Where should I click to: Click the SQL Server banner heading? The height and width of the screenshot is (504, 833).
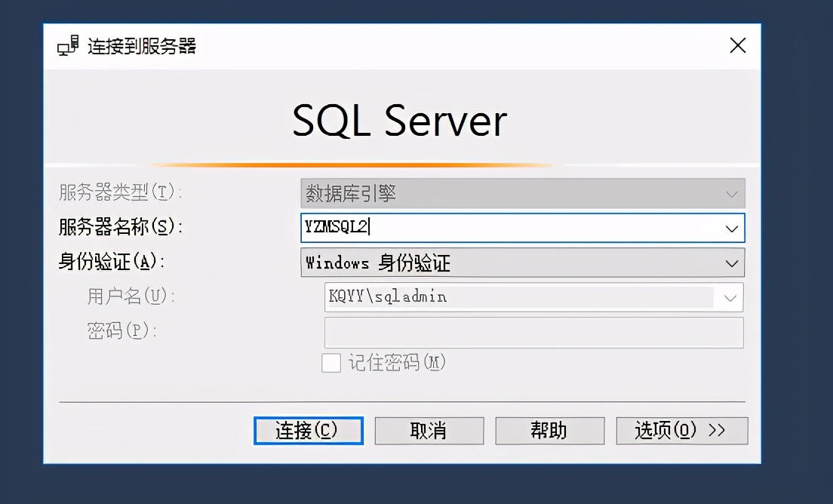click(400, 121)
